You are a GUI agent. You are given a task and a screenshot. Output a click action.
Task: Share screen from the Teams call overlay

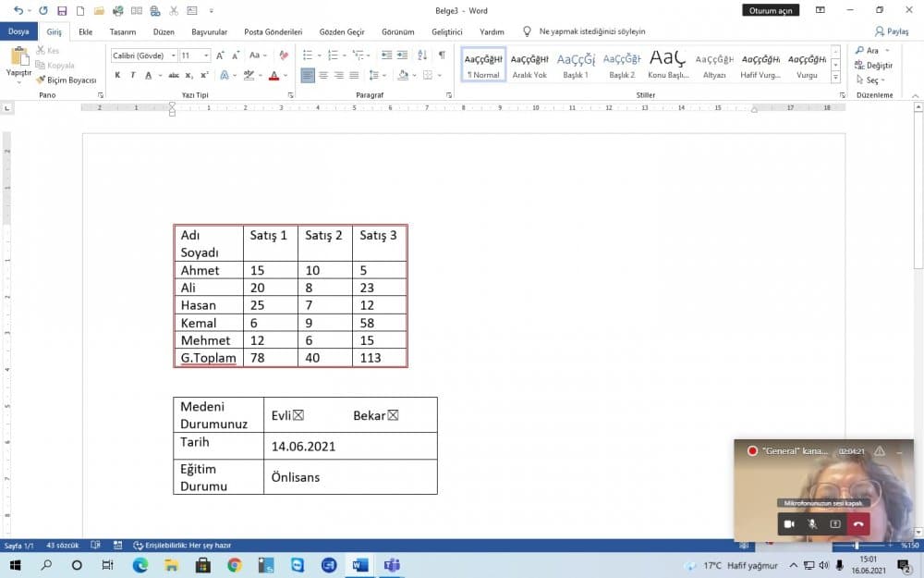click(x=835, y=523)
